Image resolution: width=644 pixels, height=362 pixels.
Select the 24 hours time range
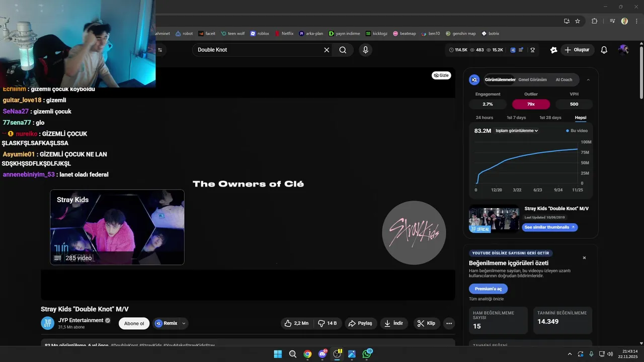point(485,118)
